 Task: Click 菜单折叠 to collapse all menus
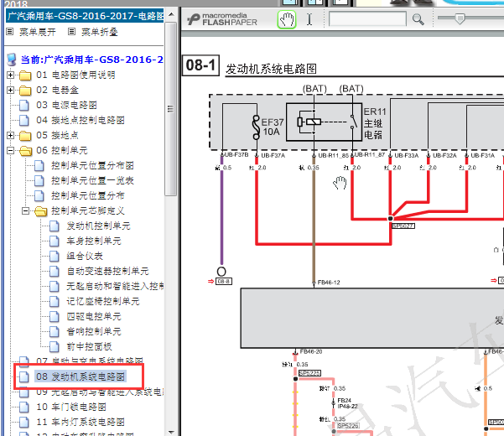click(99, 32)
